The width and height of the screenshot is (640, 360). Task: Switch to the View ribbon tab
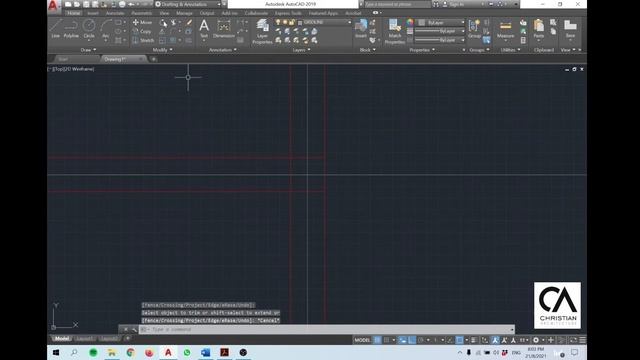[164, 13]
